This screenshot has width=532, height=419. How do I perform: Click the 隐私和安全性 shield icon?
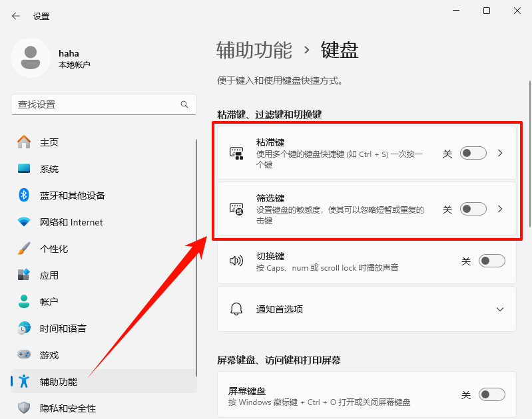24,408
